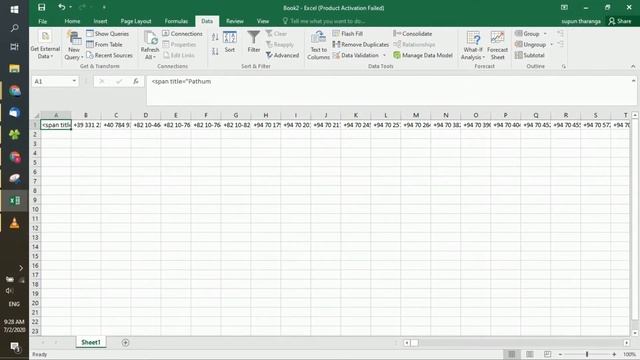Click Show Queries
Screen dimensions: 640x360
point(107,33)
